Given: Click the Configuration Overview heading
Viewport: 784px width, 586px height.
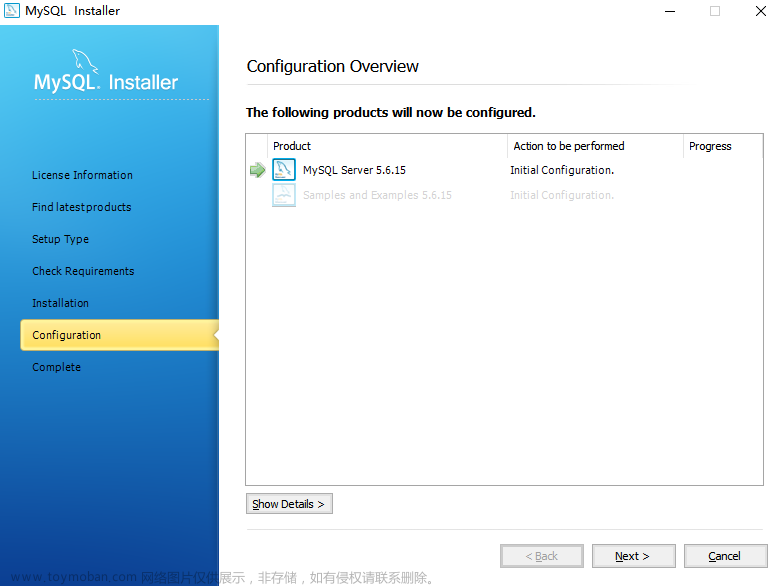Looking at the screenshot, I should click(x=332, y=66).
